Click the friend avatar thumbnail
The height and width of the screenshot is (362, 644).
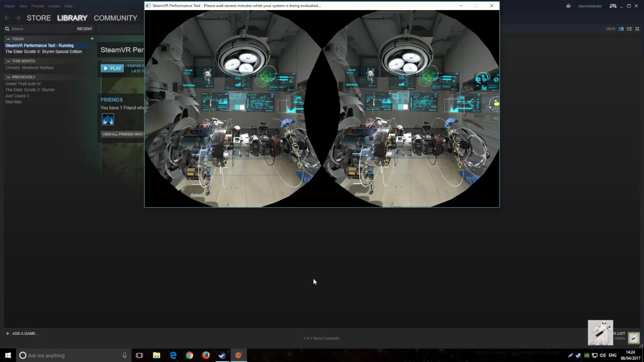click(108, 119)
